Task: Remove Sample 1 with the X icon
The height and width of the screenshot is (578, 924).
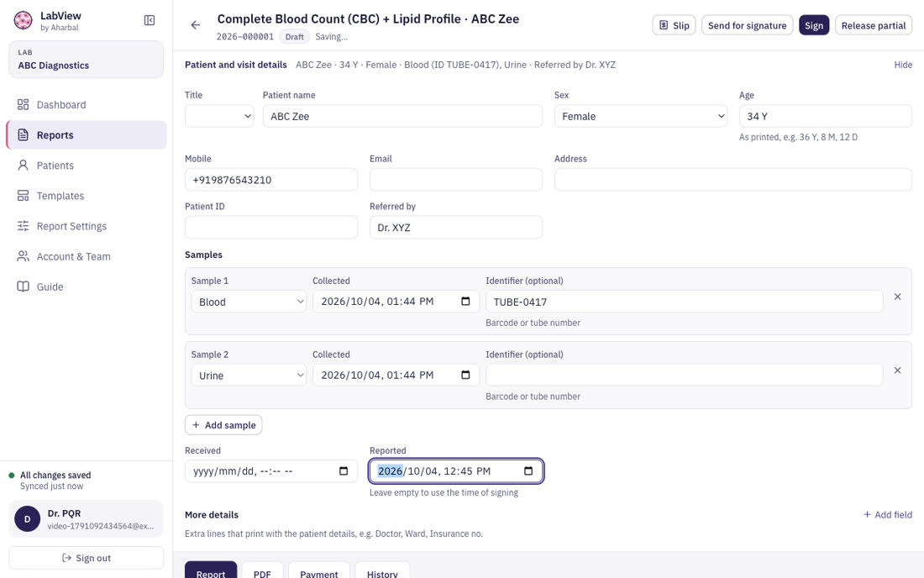Action: (x=897, y=297)
